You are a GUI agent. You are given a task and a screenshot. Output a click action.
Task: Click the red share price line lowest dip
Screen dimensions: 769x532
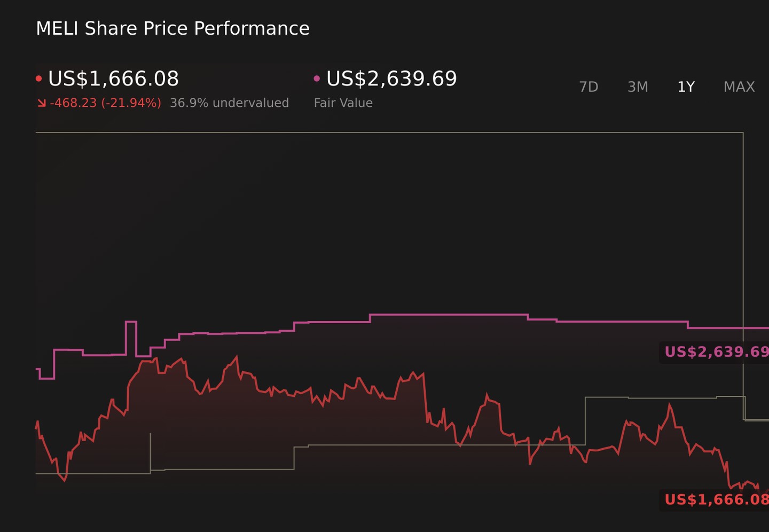[65, 480]
